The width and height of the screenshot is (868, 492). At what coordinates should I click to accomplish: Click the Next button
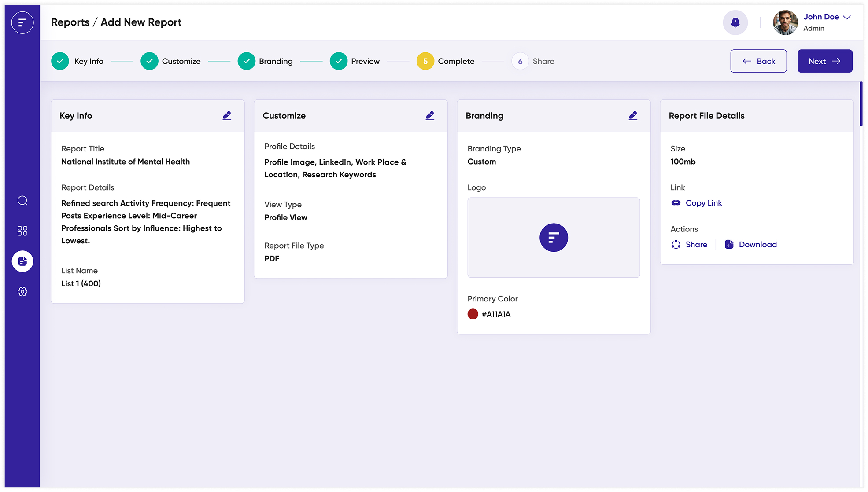click(x=824, y=61)
